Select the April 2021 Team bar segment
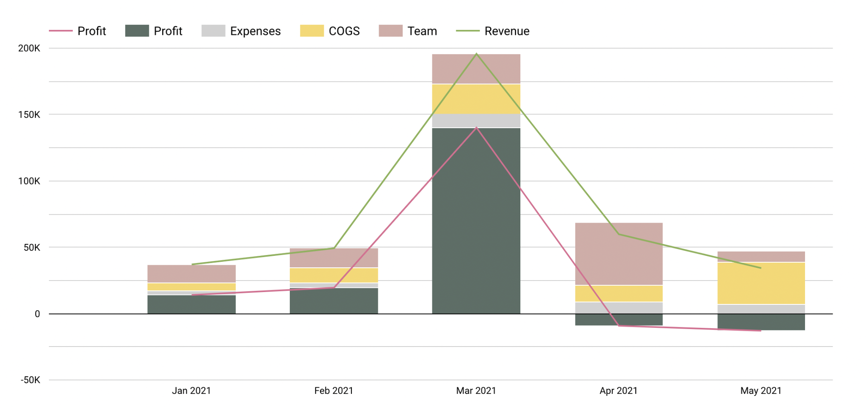Viewport: 868px width, 407px height. click(619, 254)
